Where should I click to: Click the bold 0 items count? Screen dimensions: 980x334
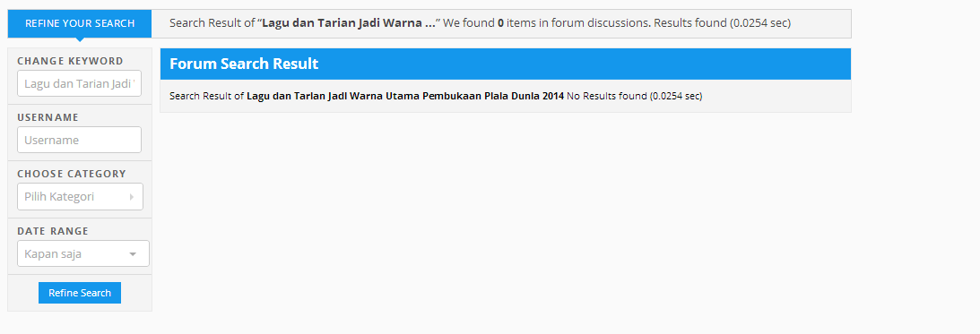500,23
